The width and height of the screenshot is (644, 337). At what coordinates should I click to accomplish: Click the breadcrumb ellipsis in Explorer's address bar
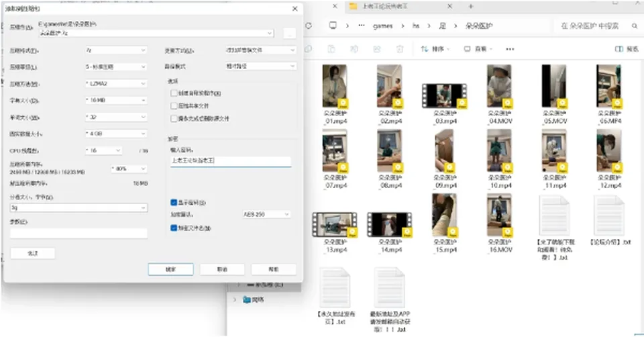362,26
